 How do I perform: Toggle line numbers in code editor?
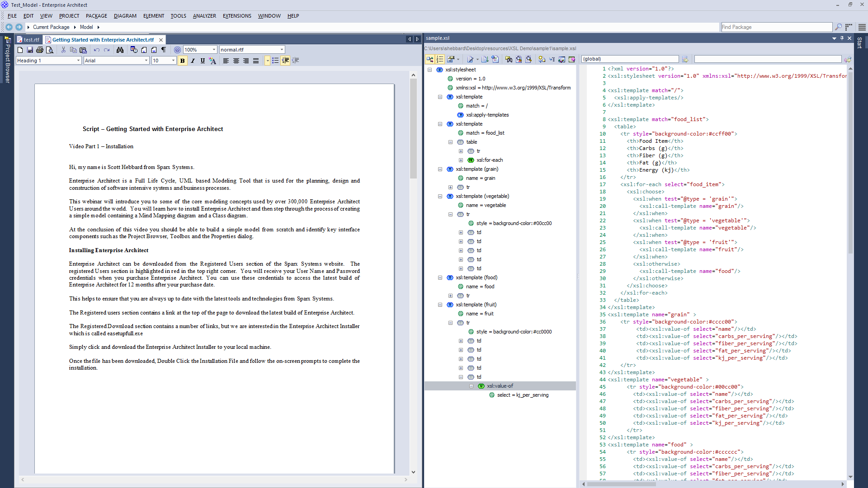440,59
